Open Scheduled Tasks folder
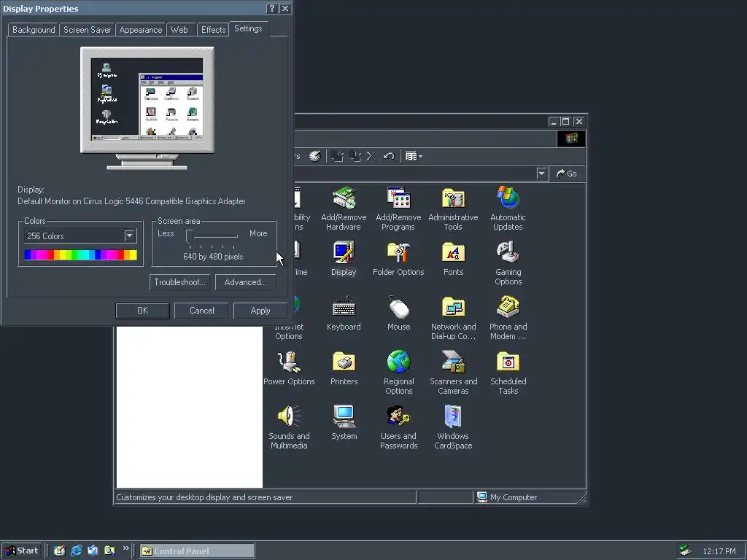Screen dimensions: 747x560 pyautogui.click(x=508, y=373)
